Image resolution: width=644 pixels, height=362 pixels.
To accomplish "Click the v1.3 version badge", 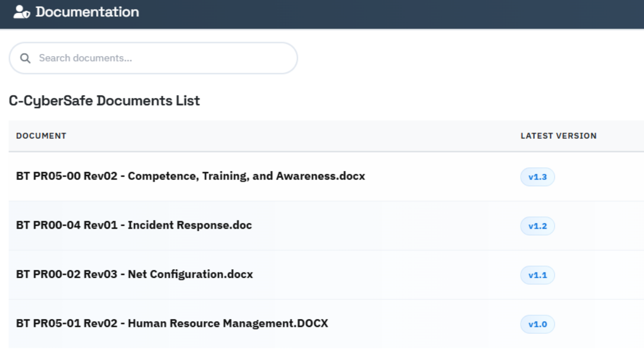I will tap(537, 177).
